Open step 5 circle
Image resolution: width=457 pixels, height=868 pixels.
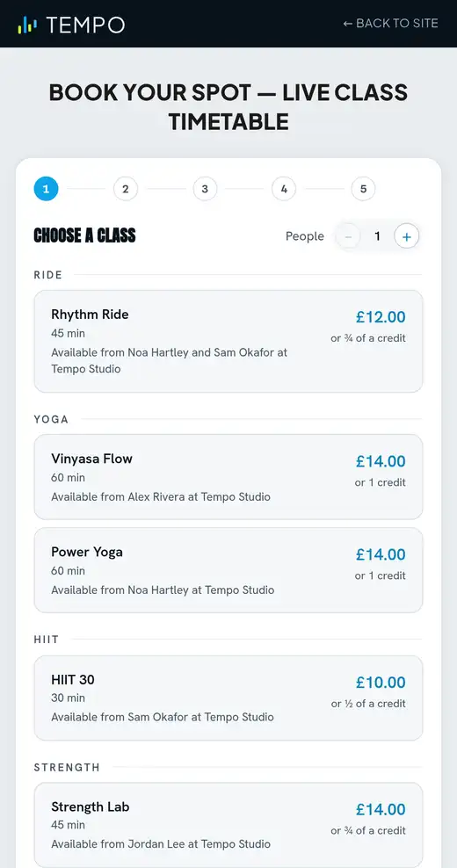tap(363, 189)
